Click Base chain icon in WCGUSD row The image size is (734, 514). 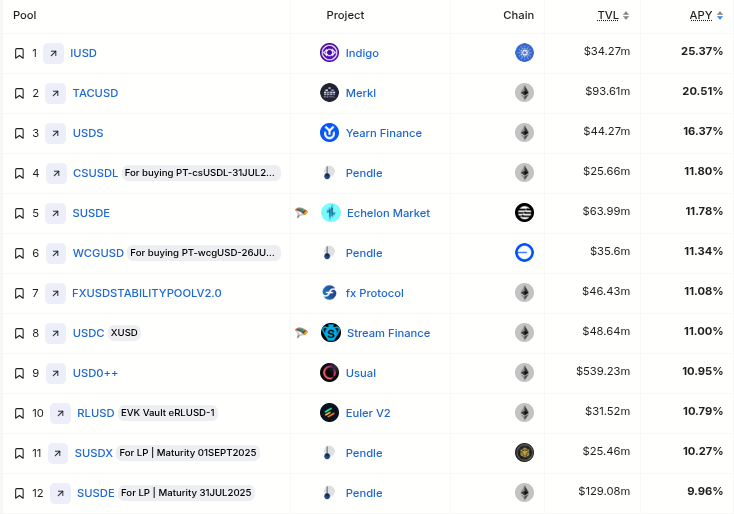pyautogui.click(x=524, y=253)
